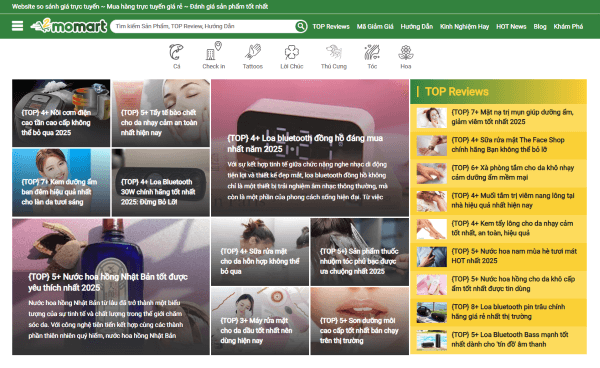Click the Loa pin trâu sidebar thumbnail
Viewport: 600px width, 368px height.
[x=432, y=313]
